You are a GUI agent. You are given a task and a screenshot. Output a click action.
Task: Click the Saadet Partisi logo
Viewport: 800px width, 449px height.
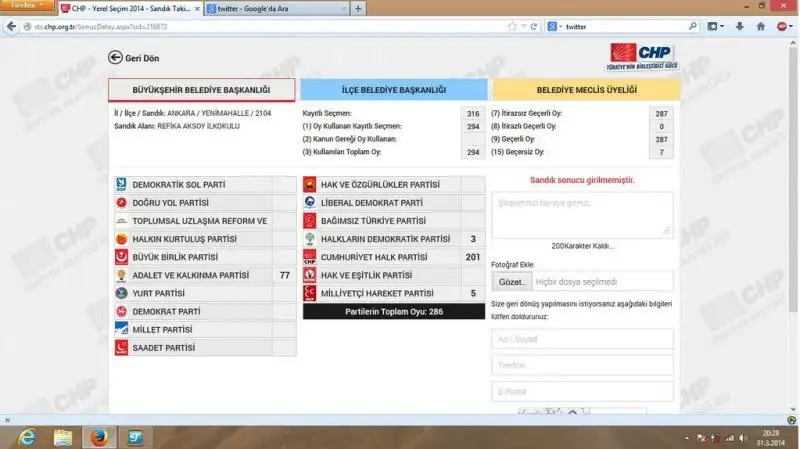121,347
